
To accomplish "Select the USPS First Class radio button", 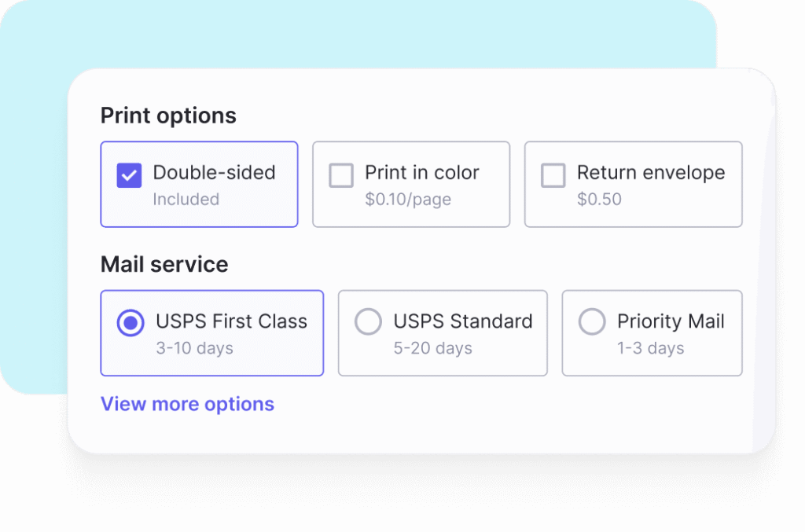I will point(130,322).
